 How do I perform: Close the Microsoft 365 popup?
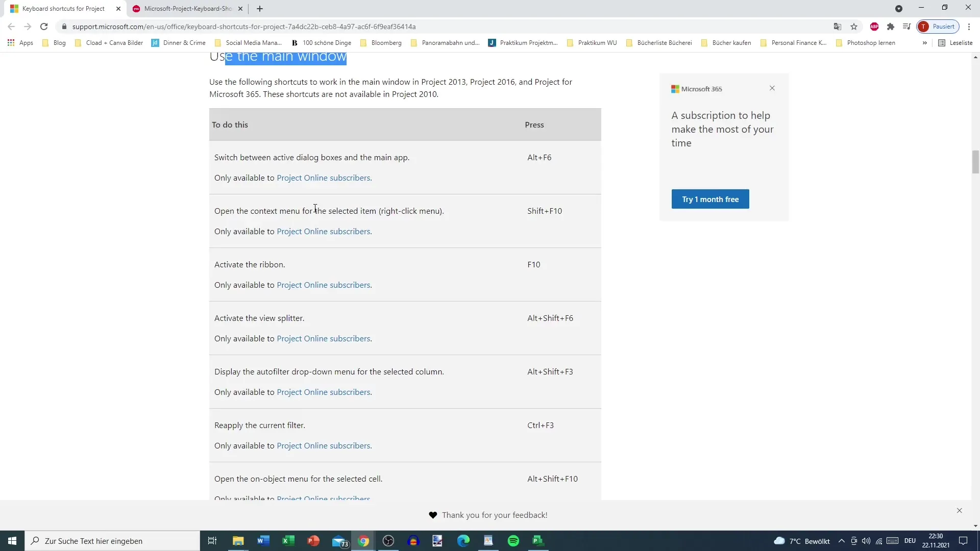click(772, 88)
